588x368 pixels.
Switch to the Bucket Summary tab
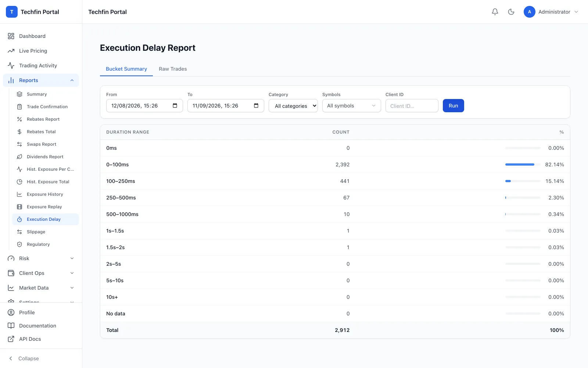click(x=126, y=69)
